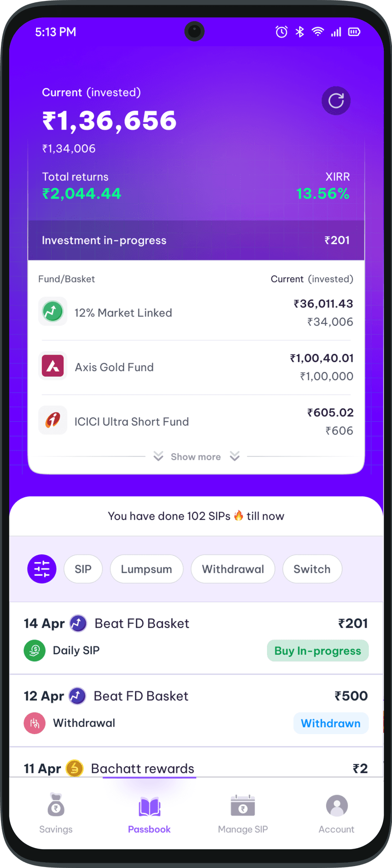
Task: Toggle the SIP filter chip
Action: [x=83, y=569]
